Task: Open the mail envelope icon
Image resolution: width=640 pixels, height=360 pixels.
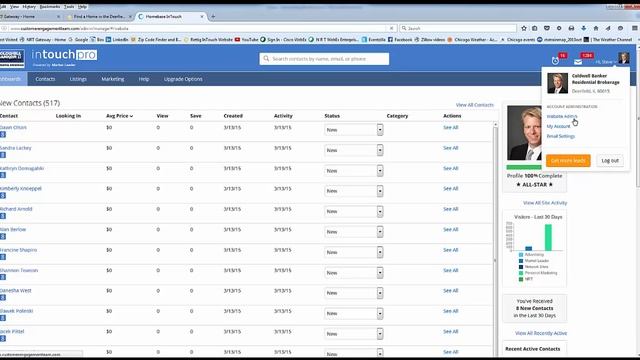Action: pyautogui.click(x=578, y=62)
